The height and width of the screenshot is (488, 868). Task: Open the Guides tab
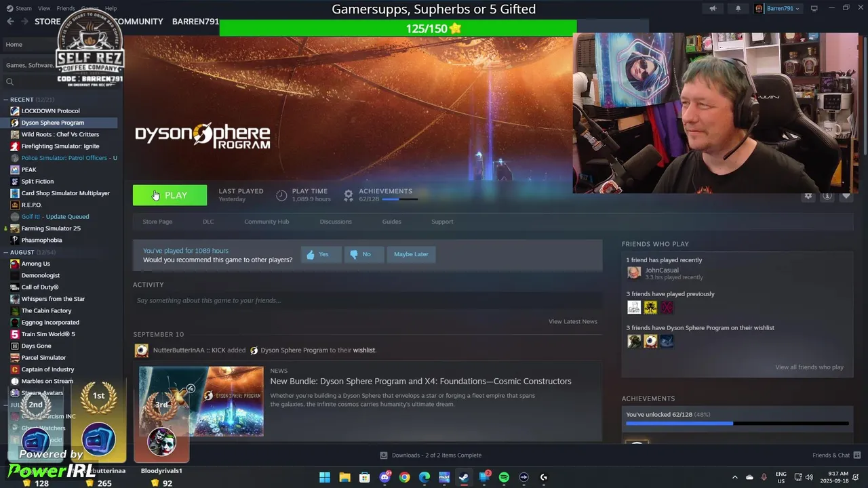[391, 222]
